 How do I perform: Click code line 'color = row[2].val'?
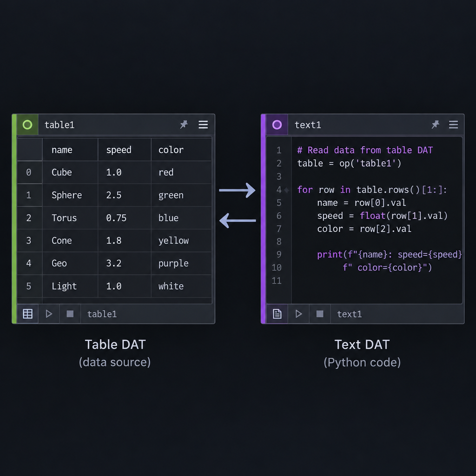coord(364,229)
